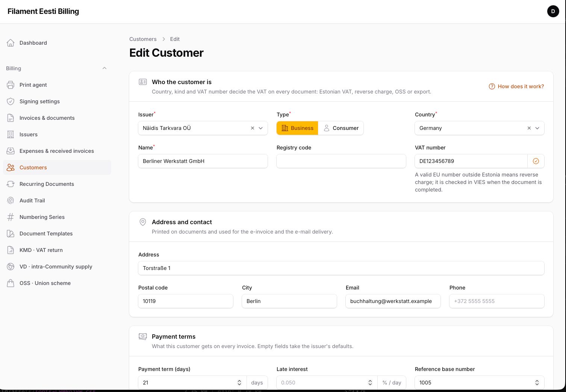
Task: Open Audit Trail page
Action: click(x=57, y=201)
